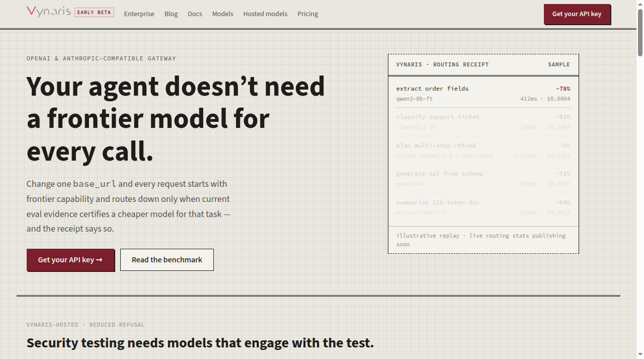Click the −78% savings value
Viewport: 644px width, 359px height.
pyautogui.click(x=563, y=89)
